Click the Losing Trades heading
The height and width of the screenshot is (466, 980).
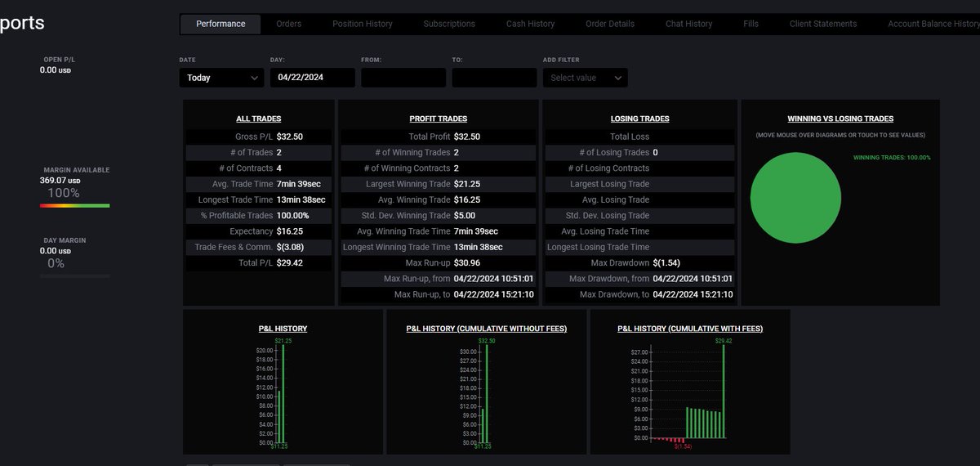tap(640, 119)
